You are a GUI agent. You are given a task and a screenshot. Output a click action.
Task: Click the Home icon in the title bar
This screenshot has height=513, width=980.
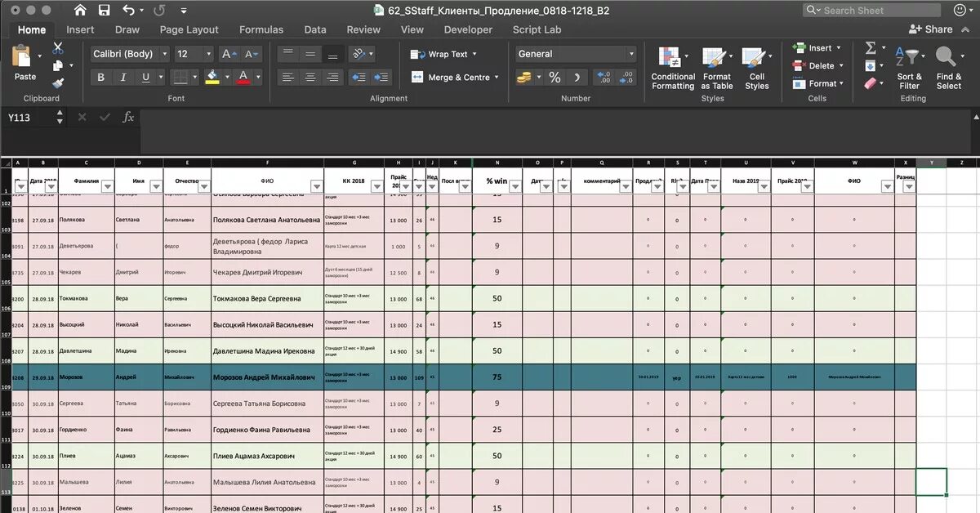coord(80,11)
